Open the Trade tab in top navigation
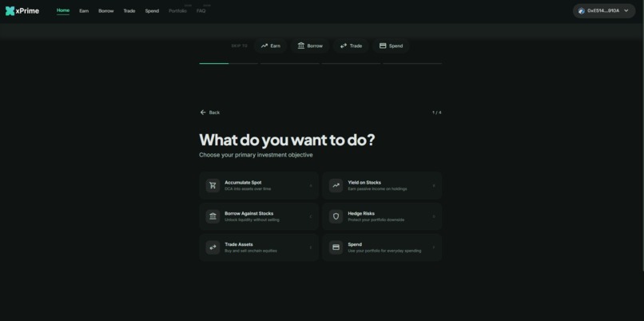644x321 pixels. [x=129, y=11]
